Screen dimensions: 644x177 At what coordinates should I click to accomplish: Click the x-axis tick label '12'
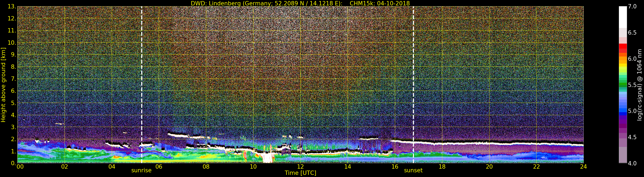[x=300, y=167]
